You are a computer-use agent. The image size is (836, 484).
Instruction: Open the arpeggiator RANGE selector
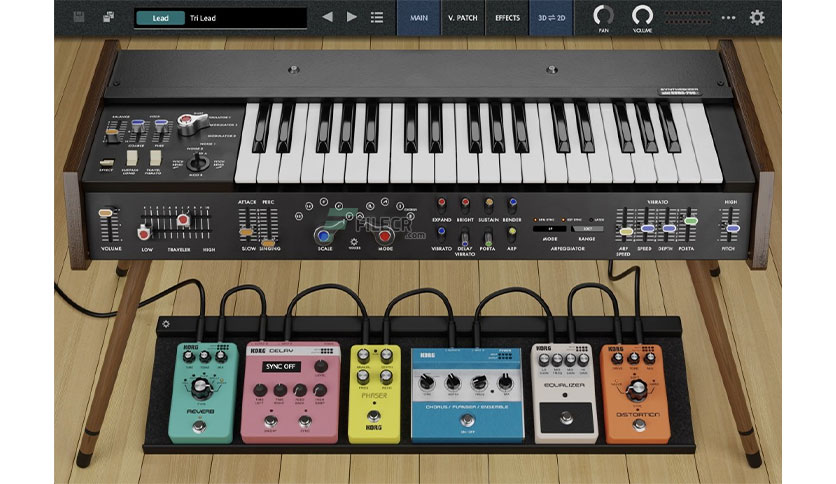pos(587,229)
